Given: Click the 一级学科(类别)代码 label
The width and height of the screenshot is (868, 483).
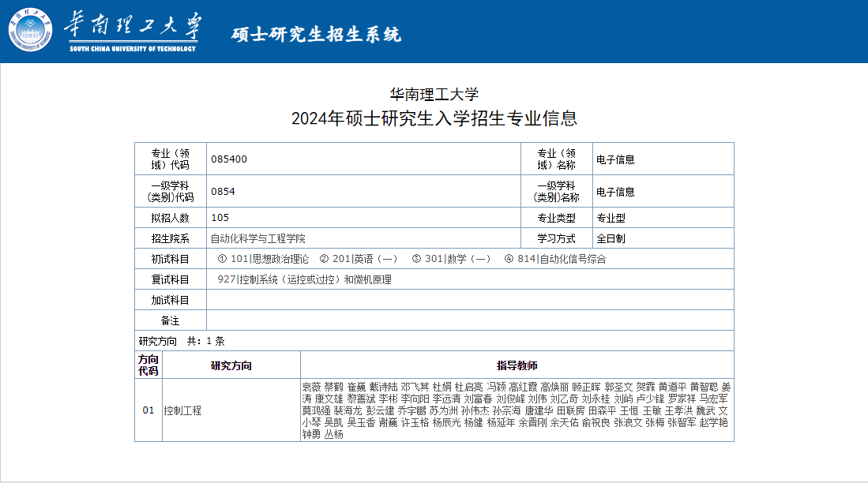Looking at the screenshot, I should (x=171, y=192).
